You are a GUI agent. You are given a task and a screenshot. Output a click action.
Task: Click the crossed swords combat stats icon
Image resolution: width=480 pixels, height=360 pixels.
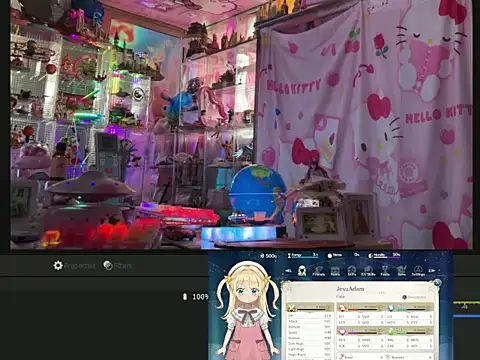[x=292, y=307]
